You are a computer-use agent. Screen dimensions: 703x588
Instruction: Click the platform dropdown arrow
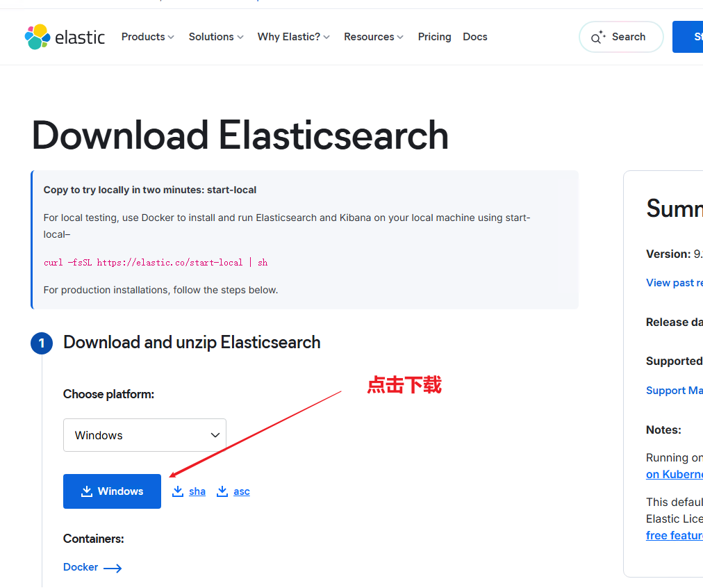click(215, 435)
